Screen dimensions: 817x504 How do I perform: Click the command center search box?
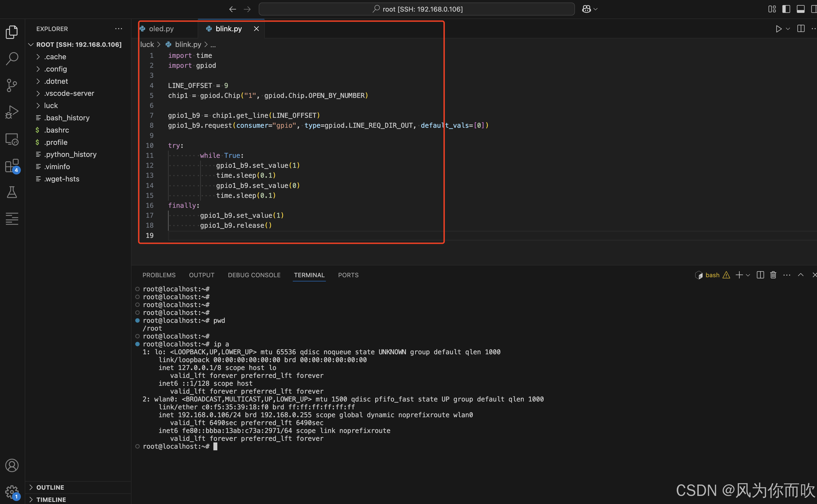(417, 9)
